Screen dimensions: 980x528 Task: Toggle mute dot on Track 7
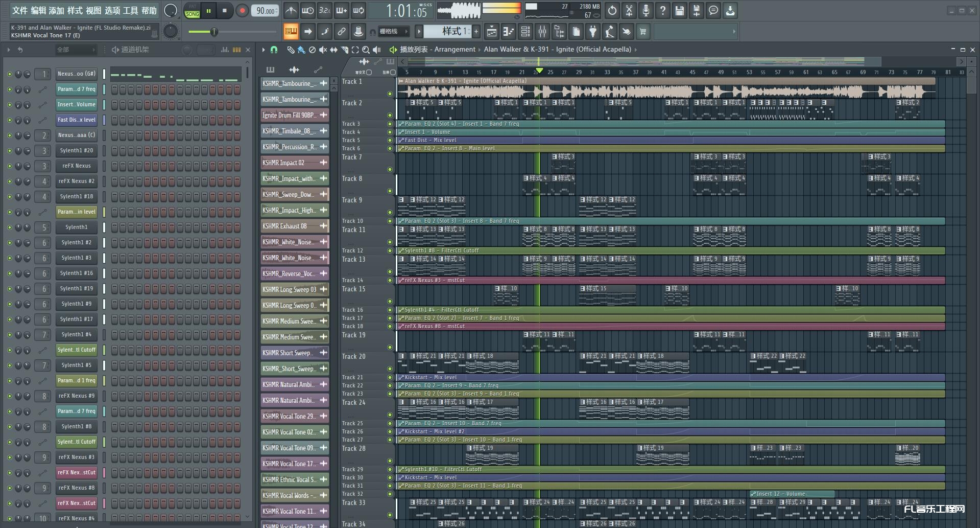(390, 170)
